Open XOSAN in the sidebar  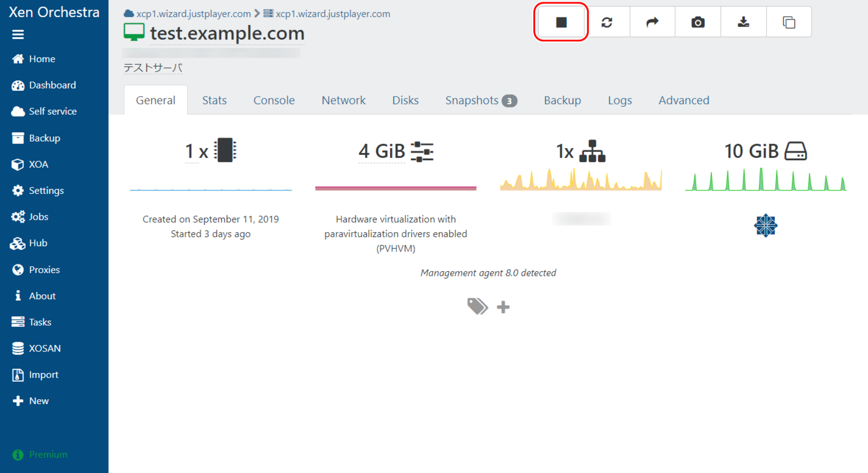coord(37,348)
